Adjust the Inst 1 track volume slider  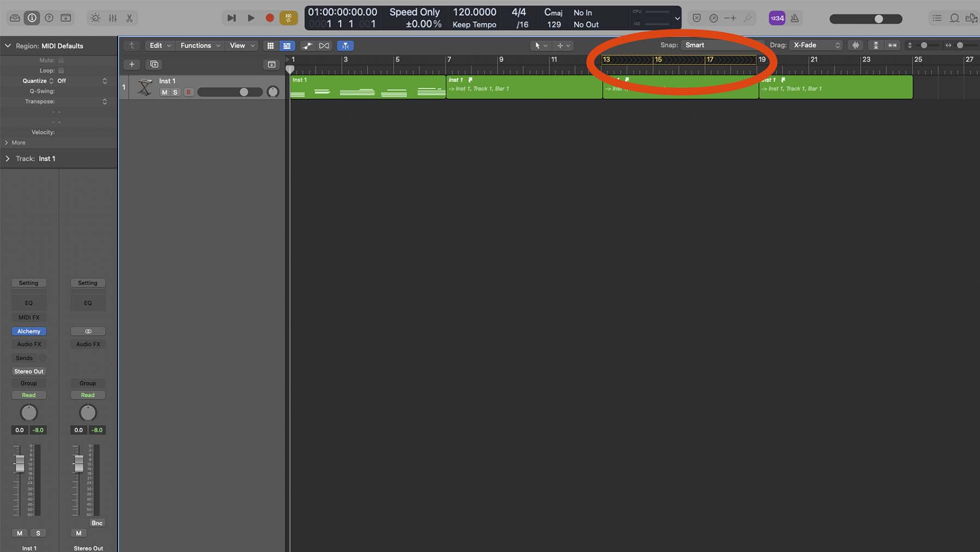(x=230, y=92)
